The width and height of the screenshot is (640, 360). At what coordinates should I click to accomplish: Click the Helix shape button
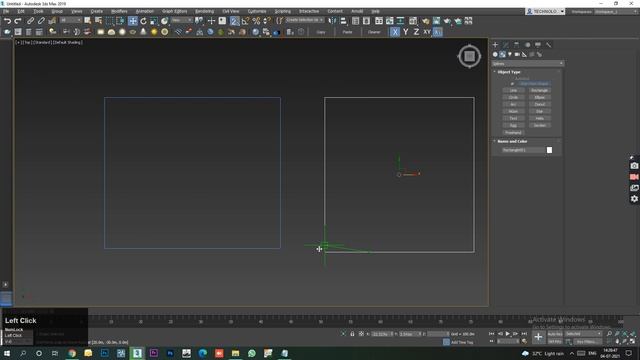pos(540,118)
